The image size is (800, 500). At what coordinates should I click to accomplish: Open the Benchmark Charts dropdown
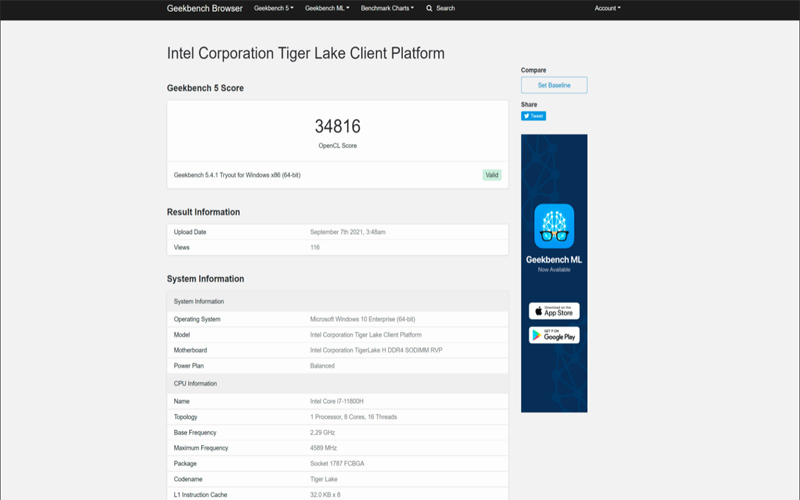point(387,8)
